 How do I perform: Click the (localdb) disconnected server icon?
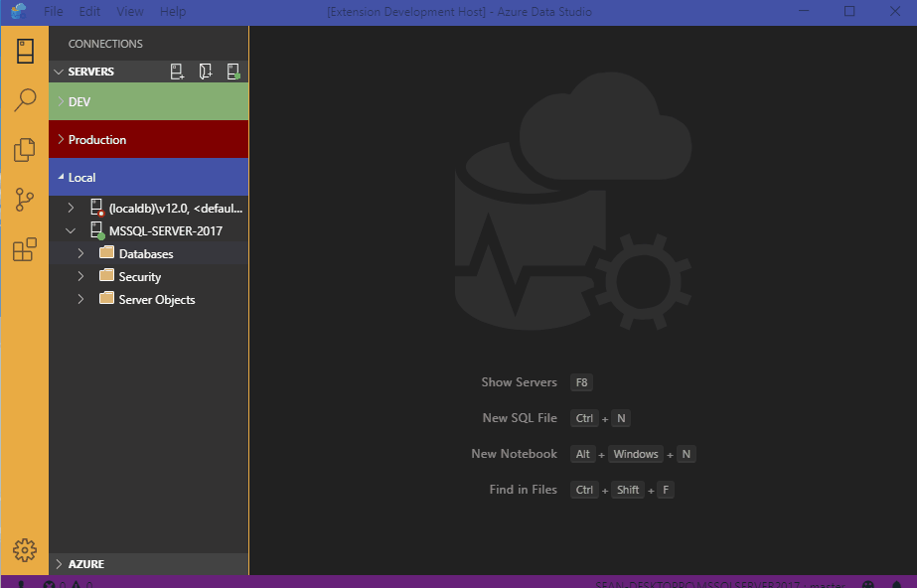pyautogui.click(x=97, y=208)
